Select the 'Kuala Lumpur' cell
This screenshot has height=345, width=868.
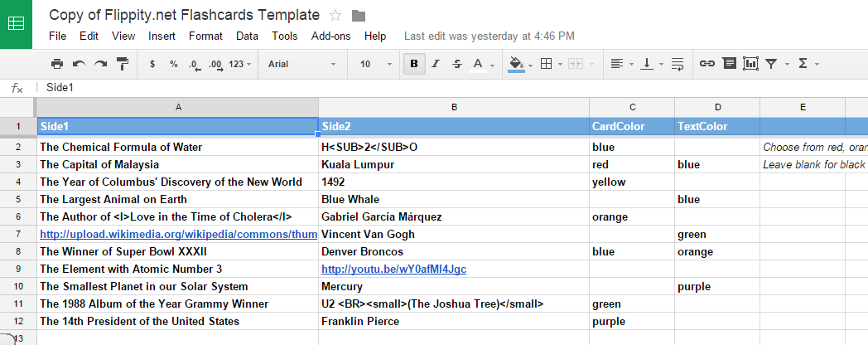(x=454, y=165)
